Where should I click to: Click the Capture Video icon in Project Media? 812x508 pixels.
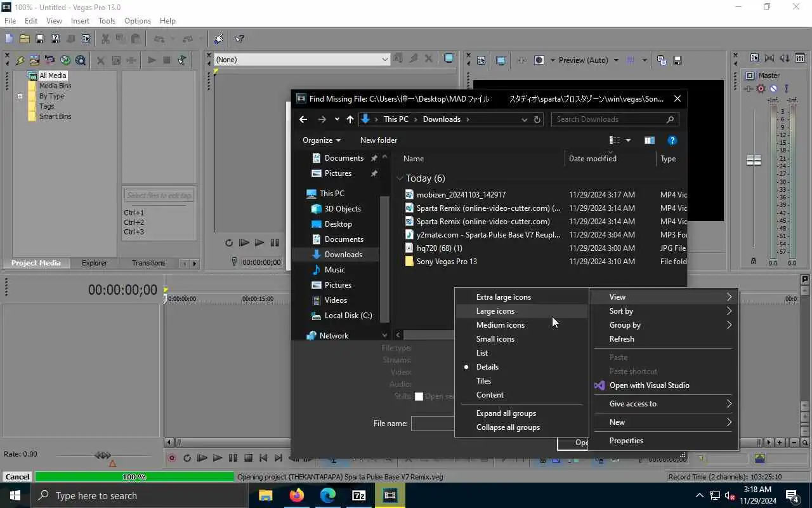tap(35, 60)
